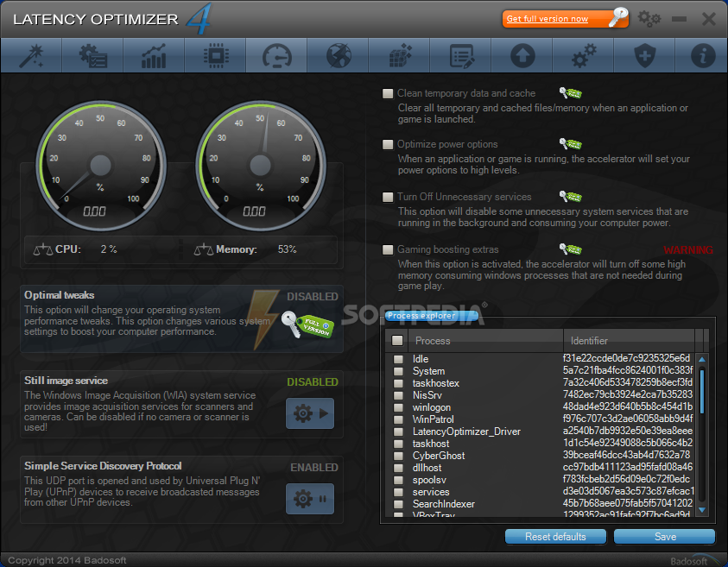Click the Memory 53% value
This screenshot has width=728, height=567.
287,249
